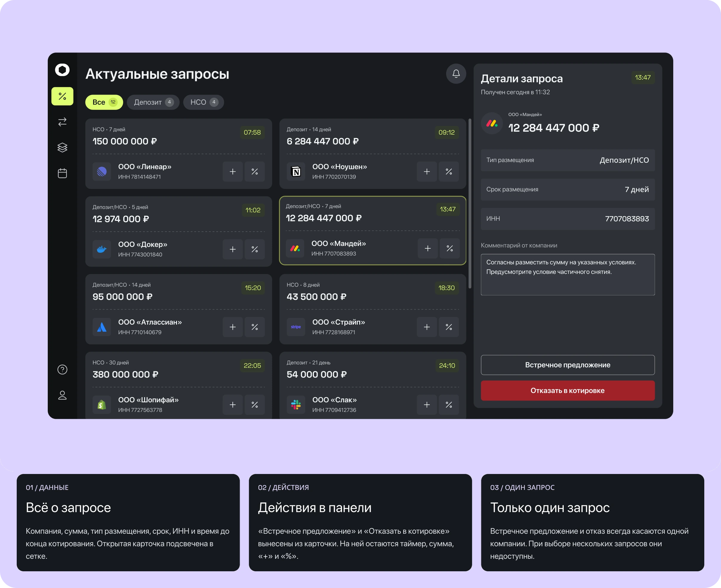
Task: Click percent button on ООО «Докер» card
Action: point(255,249)
